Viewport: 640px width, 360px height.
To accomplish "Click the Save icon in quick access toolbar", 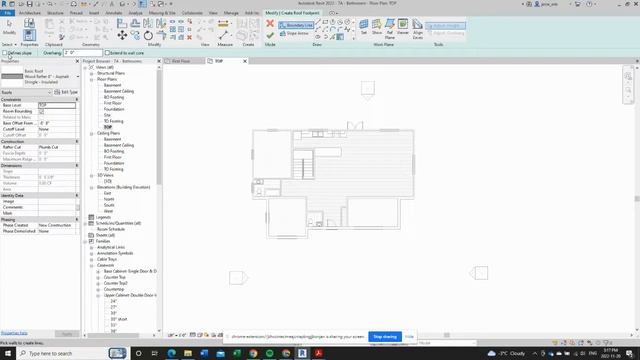I will [29, 4].
